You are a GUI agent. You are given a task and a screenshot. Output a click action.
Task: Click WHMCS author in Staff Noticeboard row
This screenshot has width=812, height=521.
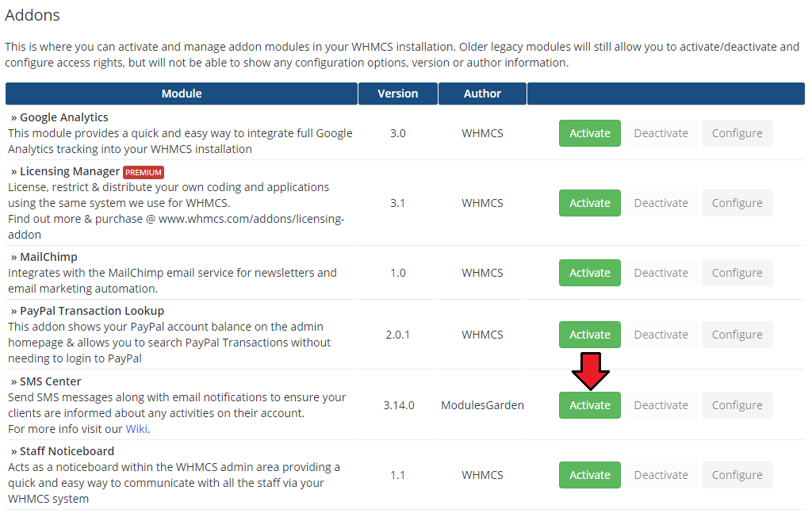[x=482, y=475]
